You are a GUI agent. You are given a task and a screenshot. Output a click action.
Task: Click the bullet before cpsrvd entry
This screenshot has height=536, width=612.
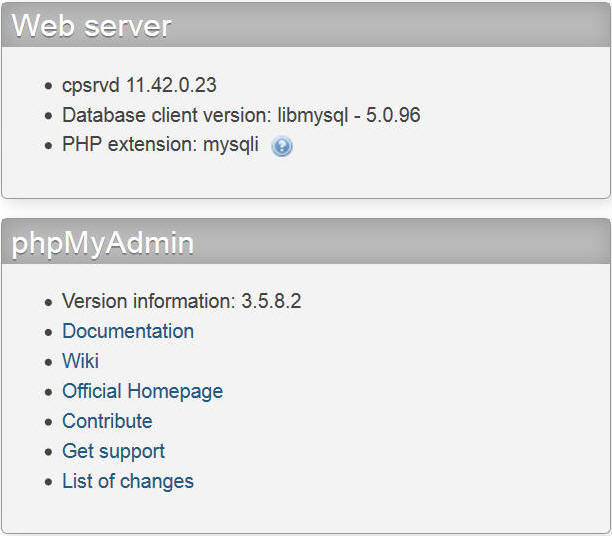coord(48,86)
